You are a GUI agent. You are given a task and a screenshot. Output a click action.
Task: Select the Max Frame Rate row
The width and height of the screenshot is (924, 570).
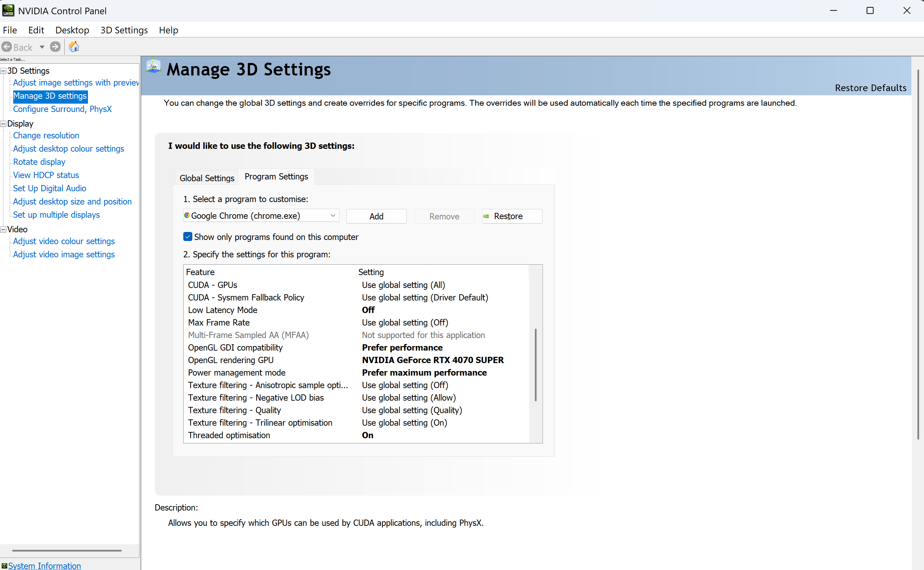[x=356, y=322]
